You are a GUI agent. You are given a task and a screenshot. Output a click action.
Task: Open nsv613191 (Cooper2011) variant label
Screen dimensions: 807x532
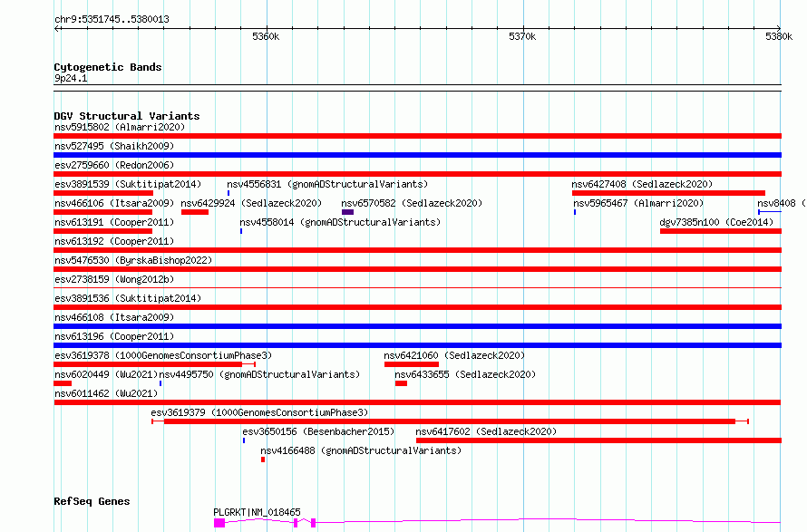tap(114, 222)
